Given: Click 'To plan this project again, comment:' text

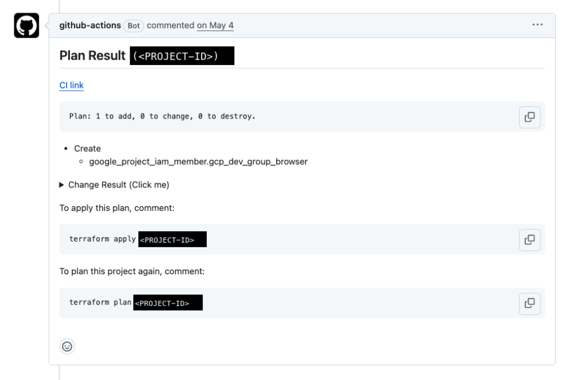Looking at the screenshot, I should 132,271.
